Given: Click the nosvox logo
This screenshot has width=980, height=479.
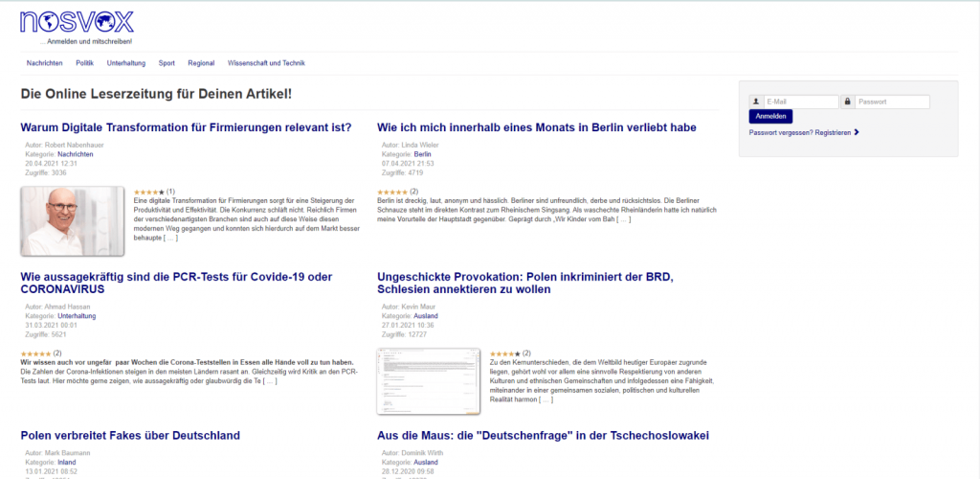Looking at the screenshot, I should [x=77, y=22].
